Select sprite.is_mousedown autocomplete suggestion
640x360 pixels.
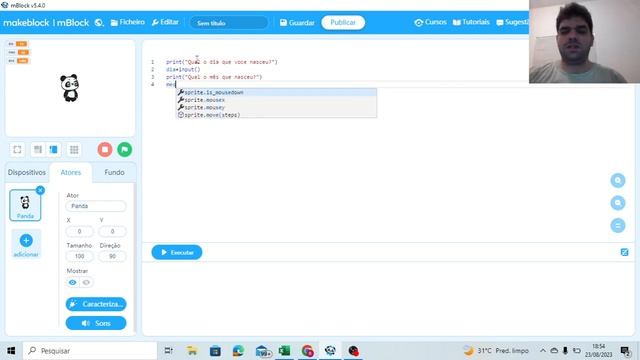pos(276,93)
